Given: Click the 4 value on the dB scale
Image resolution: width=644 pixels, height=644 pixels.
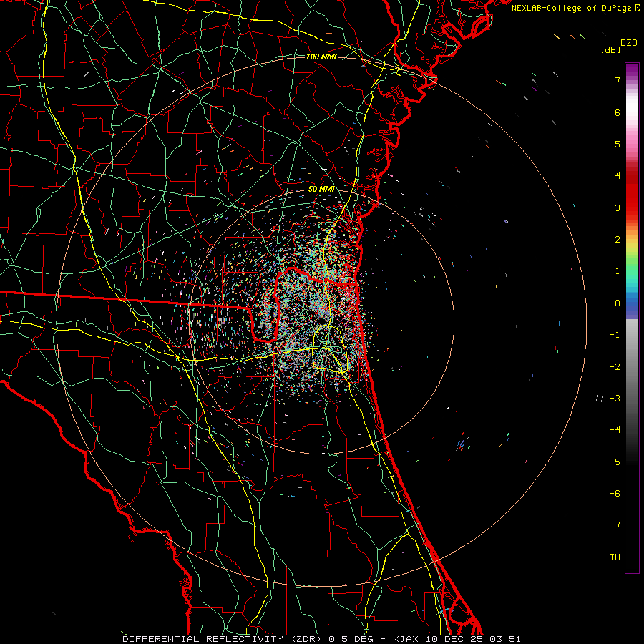Looking at the screenshot, I should coord(618,176).
